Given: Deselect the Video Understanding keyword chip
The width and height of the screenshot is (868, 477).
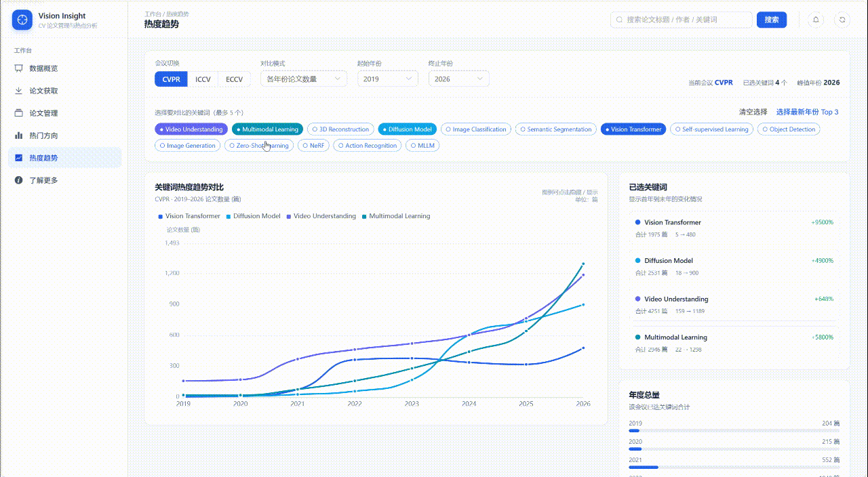Looking at the screenshot, I should coord(191,129).
